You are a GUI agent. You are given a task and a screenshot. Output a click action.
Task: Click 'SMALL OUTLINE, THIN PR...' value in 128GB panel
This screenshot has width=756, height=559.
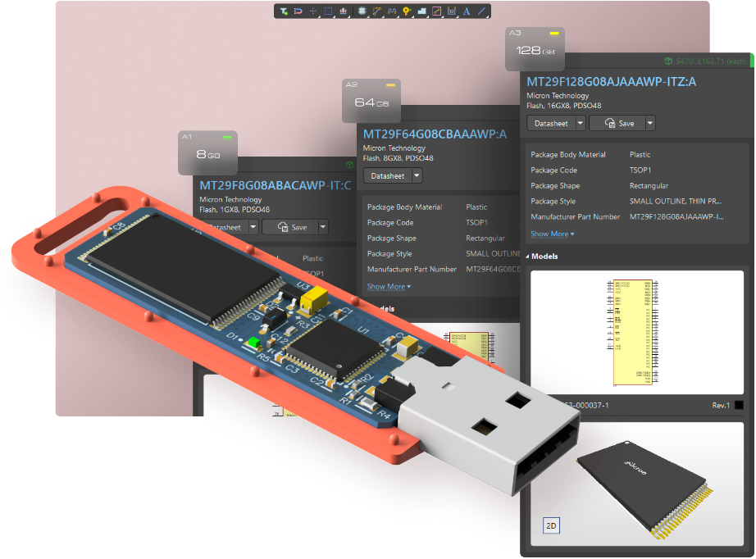(x=676, y=202)
